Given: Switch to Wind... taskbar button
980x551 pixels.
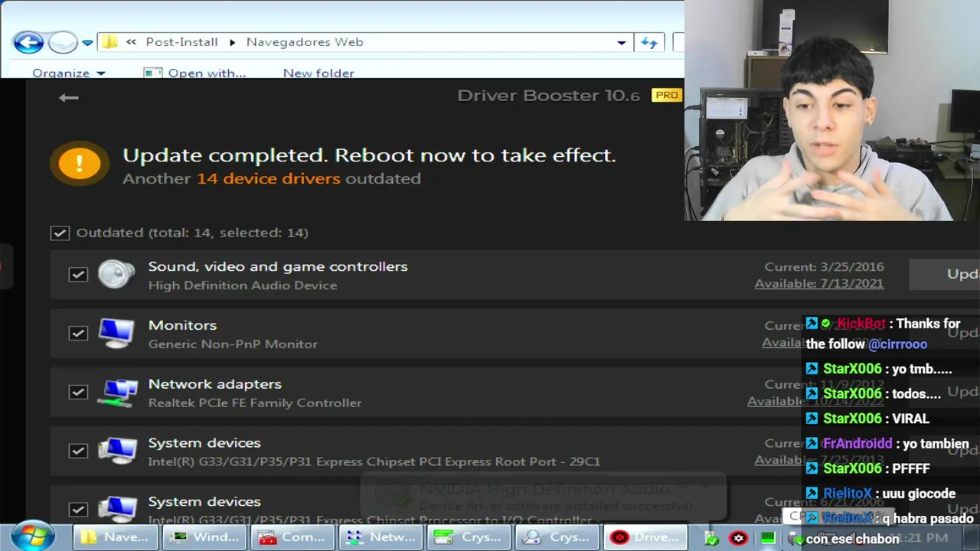Looking at the screenshot, I should coord(205,537).
